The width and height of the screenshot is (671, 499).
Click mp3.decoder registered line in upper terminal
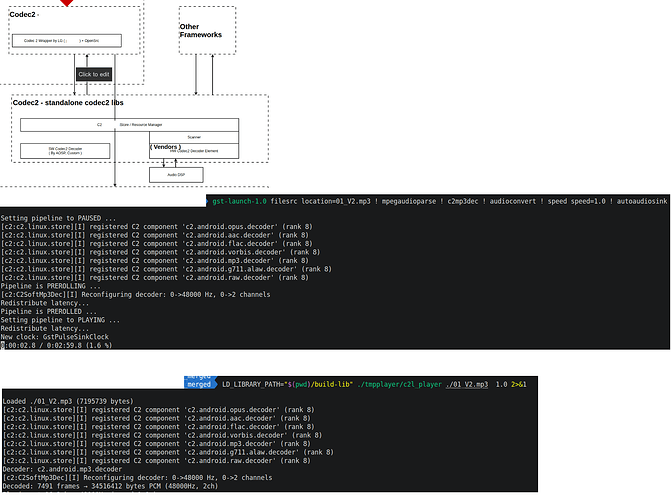coord(154,261)
